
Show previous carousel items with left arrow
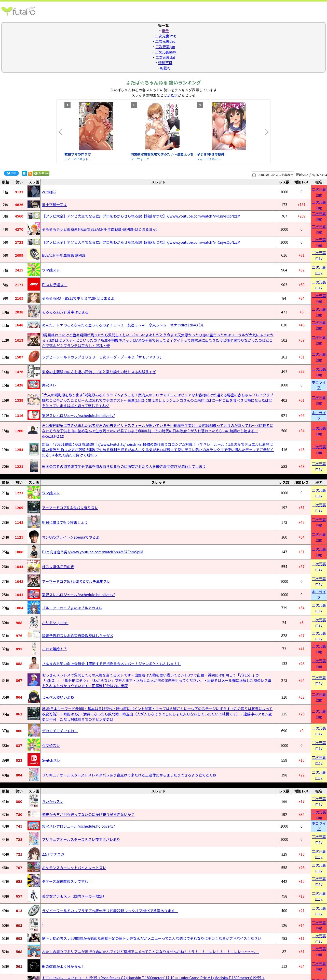(x=60, y=132)
